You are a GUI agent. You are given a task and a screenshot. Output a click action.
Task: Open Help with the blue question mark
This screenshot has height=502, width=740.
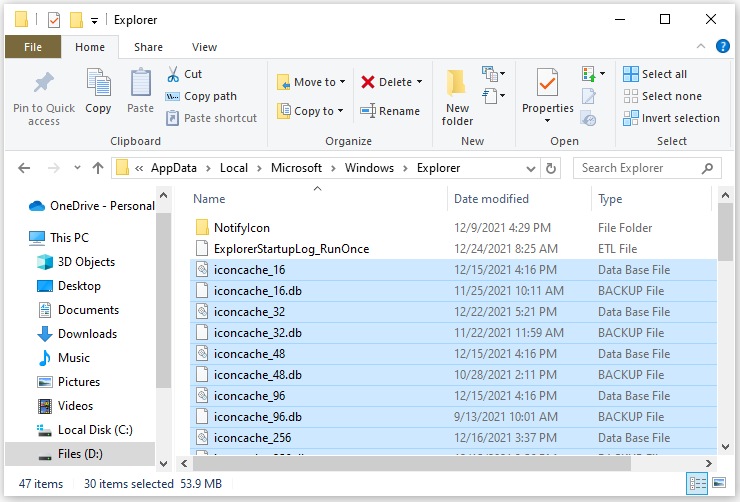[723, 46]
